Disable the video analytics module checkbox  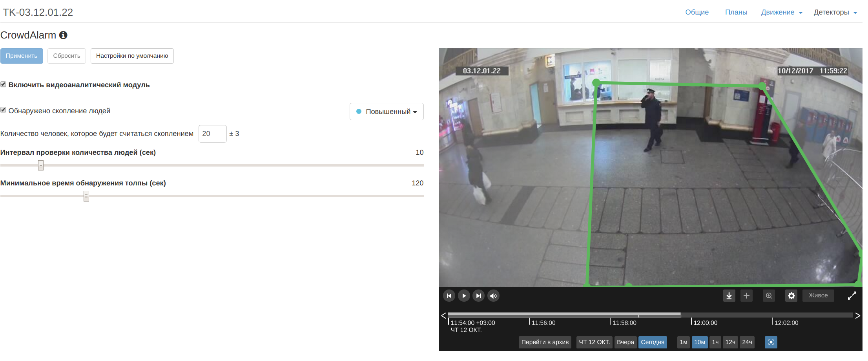coord(3,84)
